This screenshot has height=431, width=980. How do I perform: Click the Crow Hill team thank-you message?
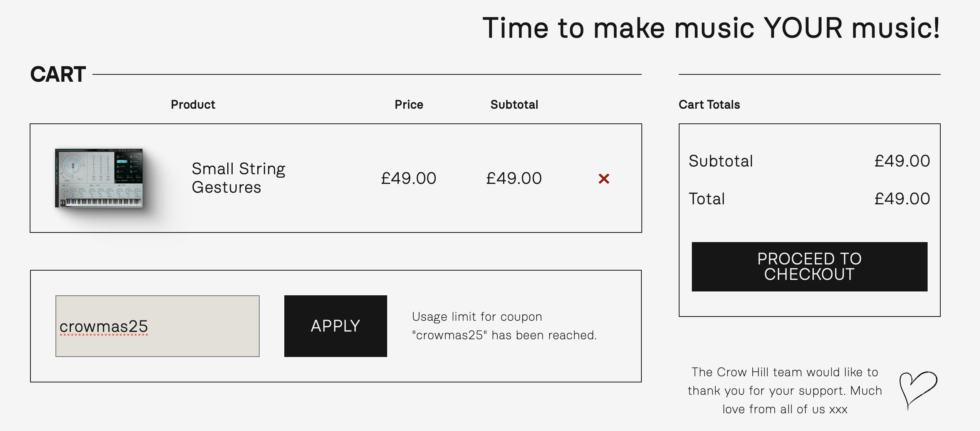pos(785,390)
